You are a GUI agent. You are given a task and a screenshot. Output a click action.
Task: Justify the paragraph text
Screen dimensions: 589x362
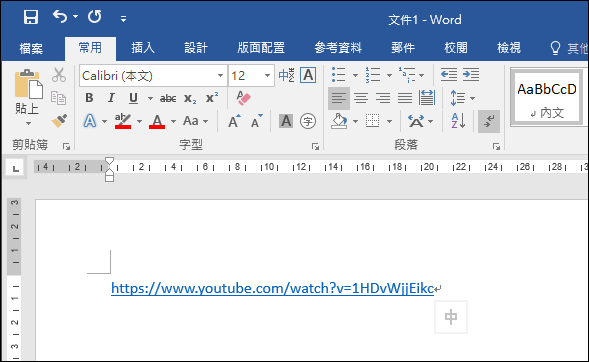click(x=405, y=98)
